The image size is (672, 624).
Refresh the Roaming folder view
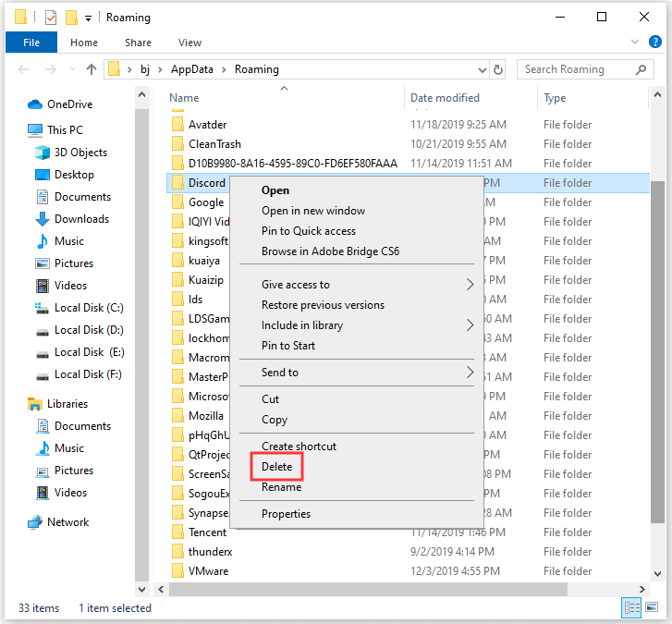[x=497, y=69]
